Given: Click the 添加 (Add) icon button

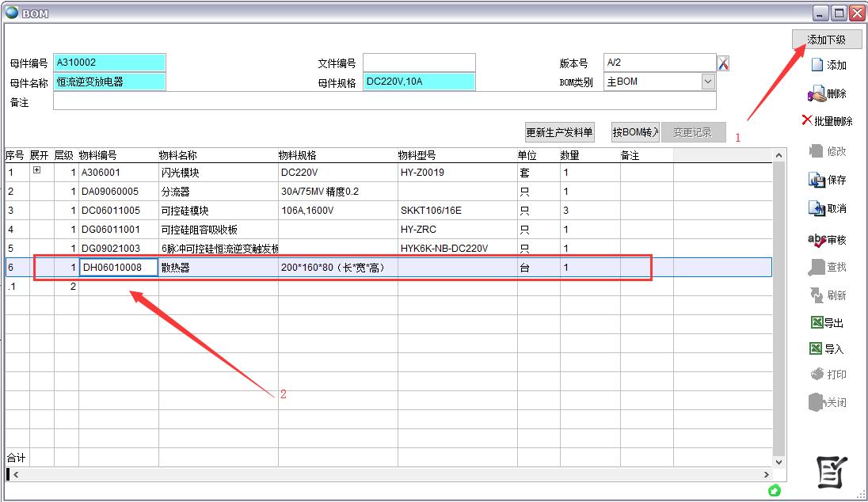Looking at the screenshot, I should [817, 66].
